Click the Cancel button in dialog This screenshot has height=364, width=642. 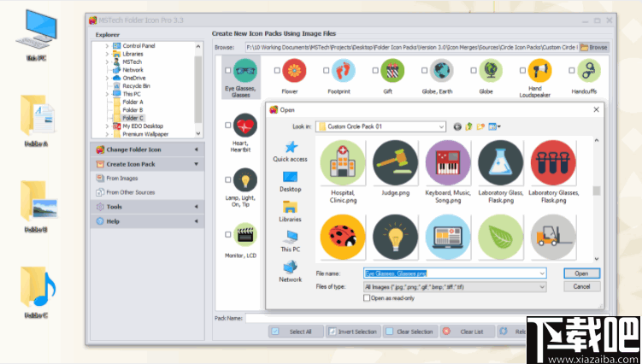582,286
